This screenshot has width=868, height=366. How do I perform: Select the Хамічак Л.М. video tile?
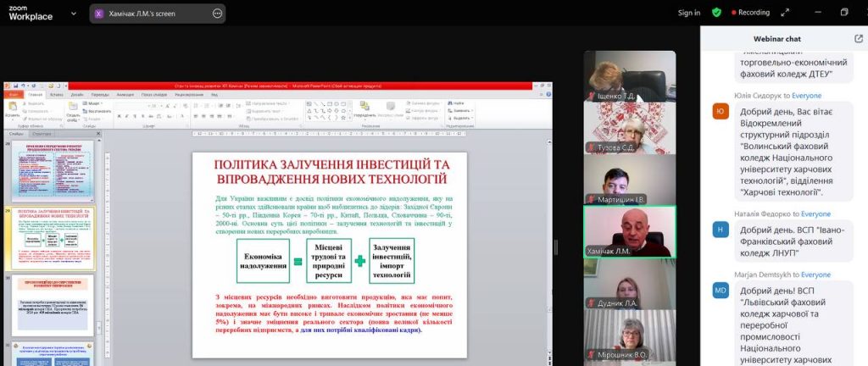[x=629, y=231]
